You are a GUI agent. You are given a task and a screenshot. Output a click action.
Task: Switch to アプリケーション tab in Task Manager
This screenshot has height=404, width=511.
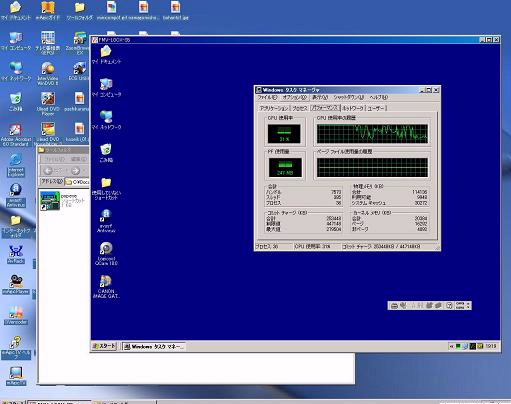[273, 108]
